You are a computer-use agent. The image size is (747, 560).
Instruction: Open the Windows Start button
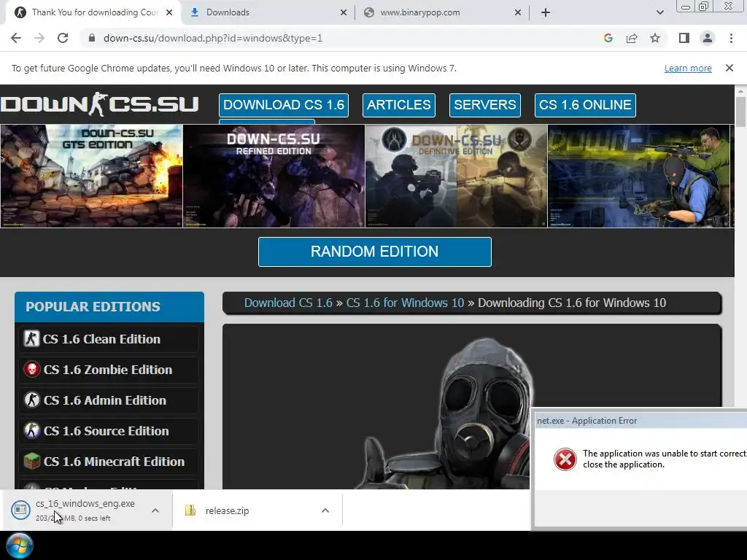pos(20,545)
